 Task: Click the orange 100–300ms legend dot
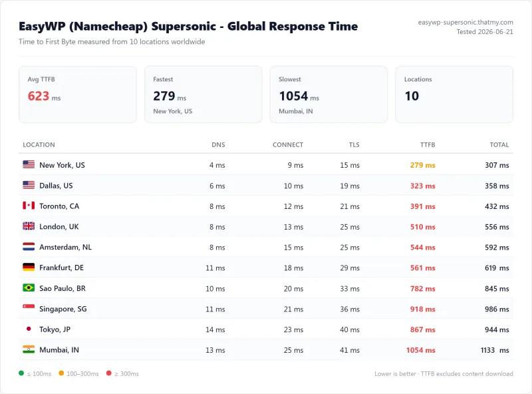[61, 373]
